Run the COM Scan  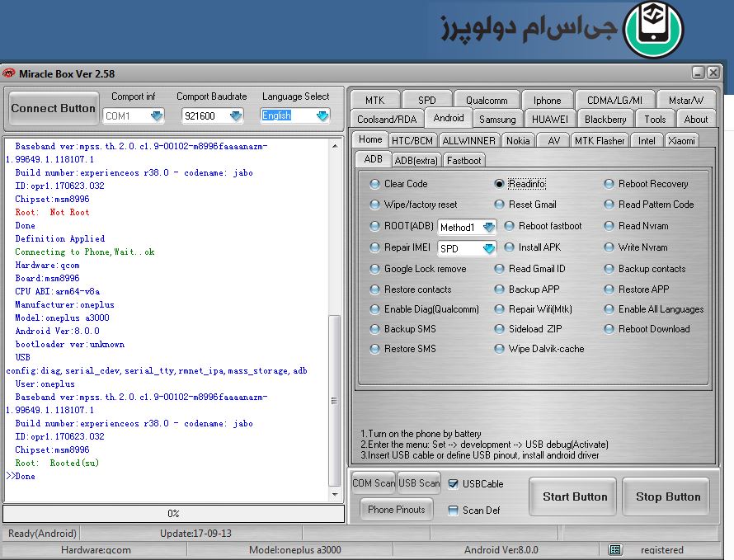(374, 482)
